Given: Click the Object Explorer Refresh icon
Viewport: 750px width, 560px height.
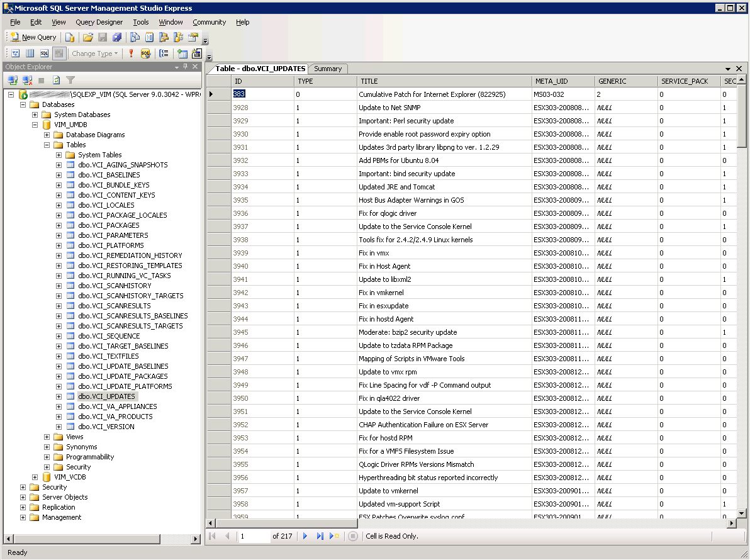Looking at the screenshot, I should click(56, 80).
